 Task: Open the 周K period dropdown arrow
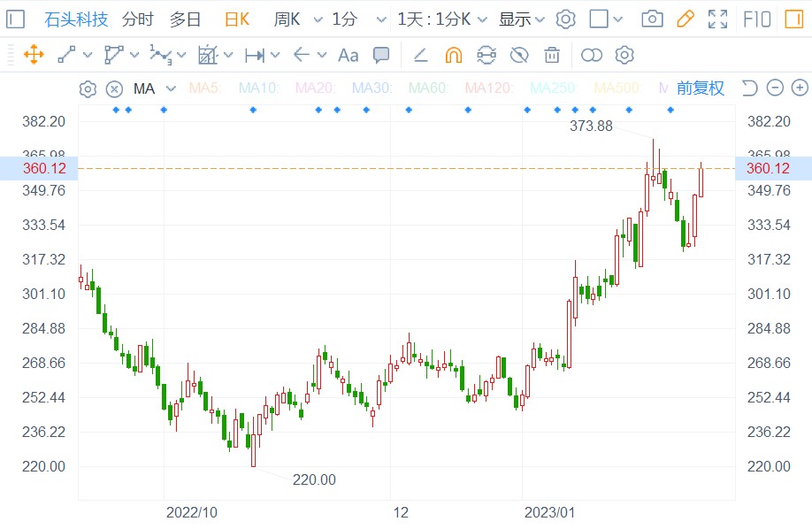314,19
